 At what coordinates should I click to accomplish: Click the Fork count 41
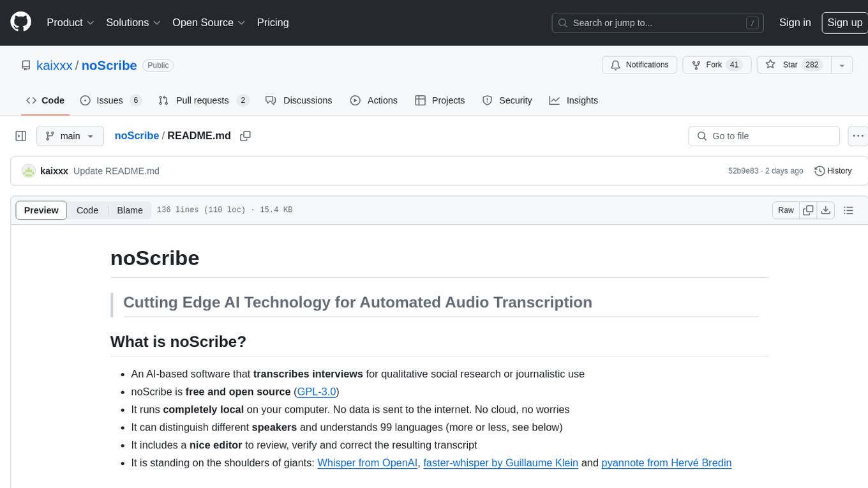pyautogui.click(x=734, y=65)
